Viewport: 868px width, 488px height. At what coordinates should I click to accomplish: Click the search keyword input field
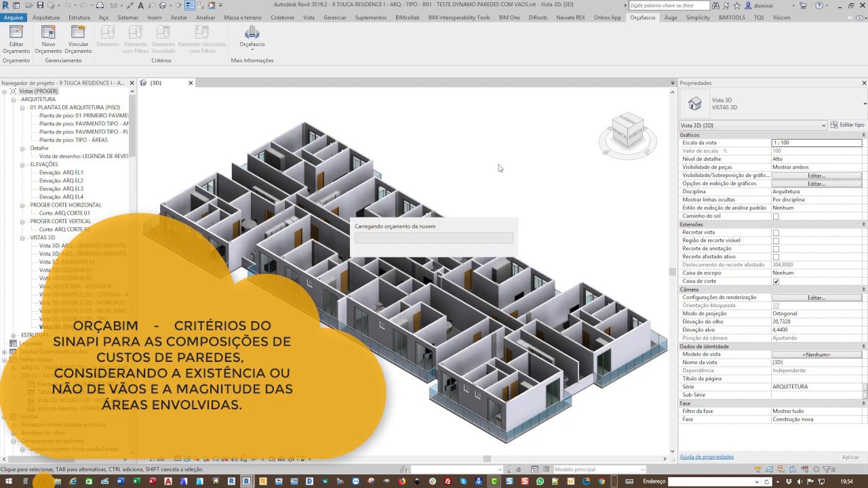[670, 5]
